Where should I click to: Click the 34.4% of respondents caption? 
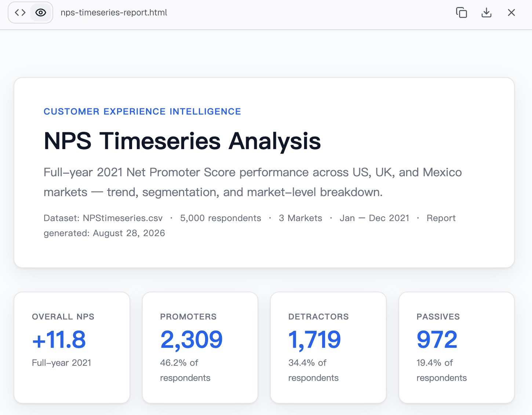(x=313, y=370)
